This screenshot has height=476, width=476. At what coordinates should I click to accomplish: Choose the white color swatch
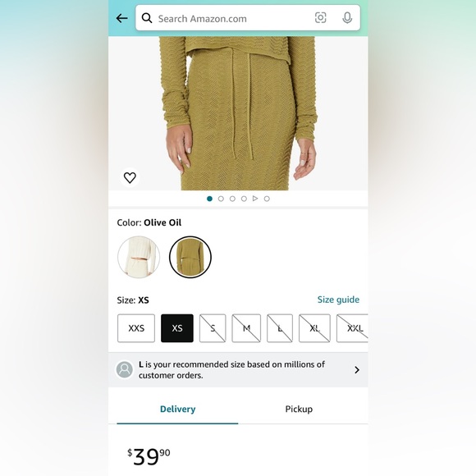tap(139, 257)
